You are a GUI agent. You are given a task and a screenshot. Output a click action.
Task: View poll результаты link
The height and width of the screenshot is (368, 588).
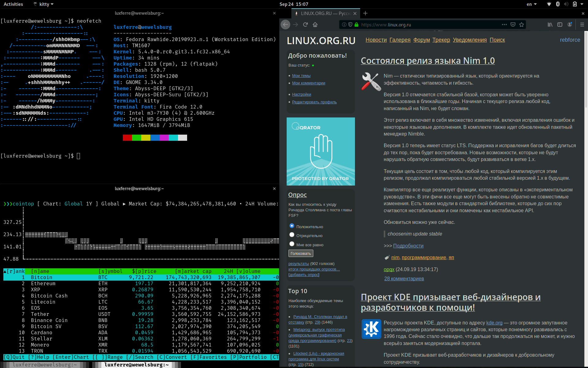pyautogui.click(x=299, y=263)
